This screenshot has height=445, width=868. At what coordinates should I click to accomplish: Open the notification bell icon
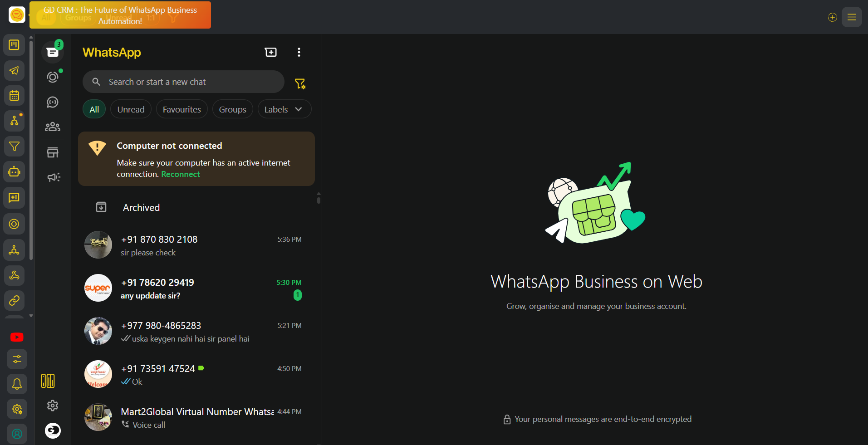point(17,384)
